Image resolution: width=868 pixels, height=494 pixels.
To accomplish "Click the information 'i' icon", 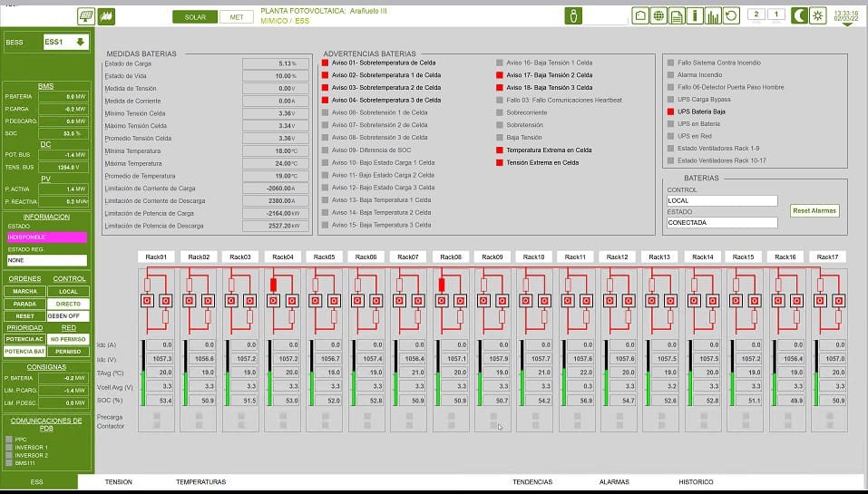I will coord(694,15).
